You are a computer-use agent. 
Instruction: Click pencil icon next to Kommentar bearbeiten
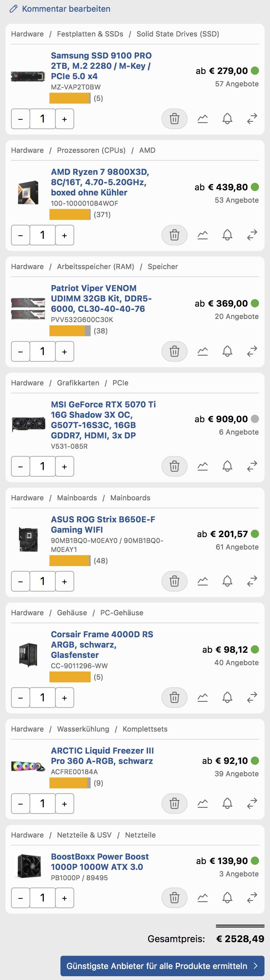point(14,9)
